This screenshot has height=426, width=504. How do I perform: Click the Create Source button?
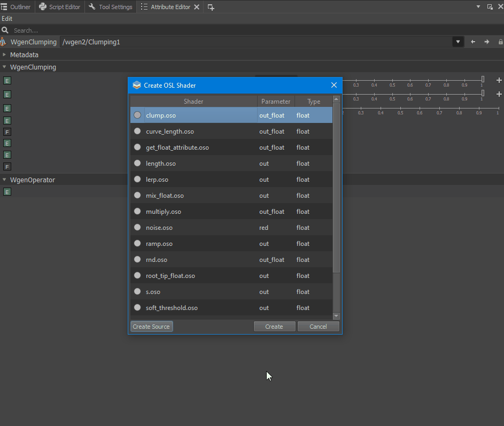click(x=151, y=327)
